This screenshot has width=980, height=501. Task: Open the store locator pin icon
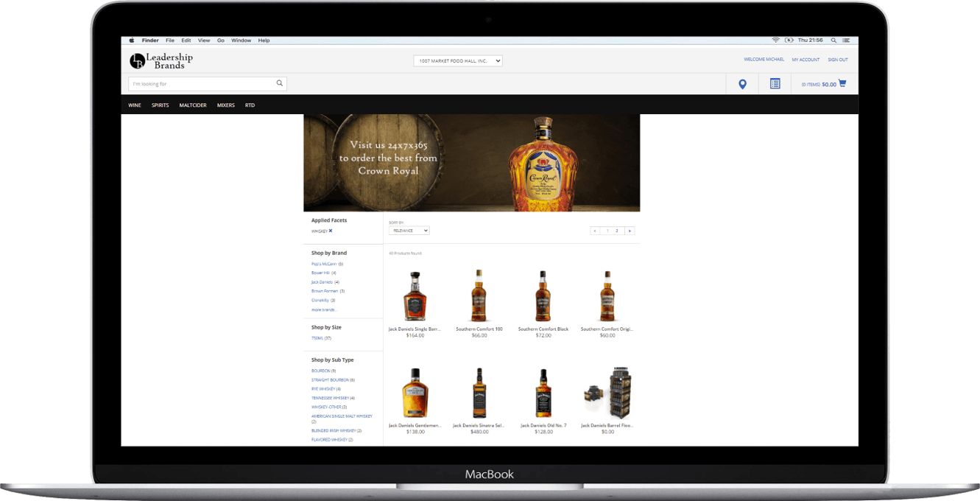pos(742,84)
